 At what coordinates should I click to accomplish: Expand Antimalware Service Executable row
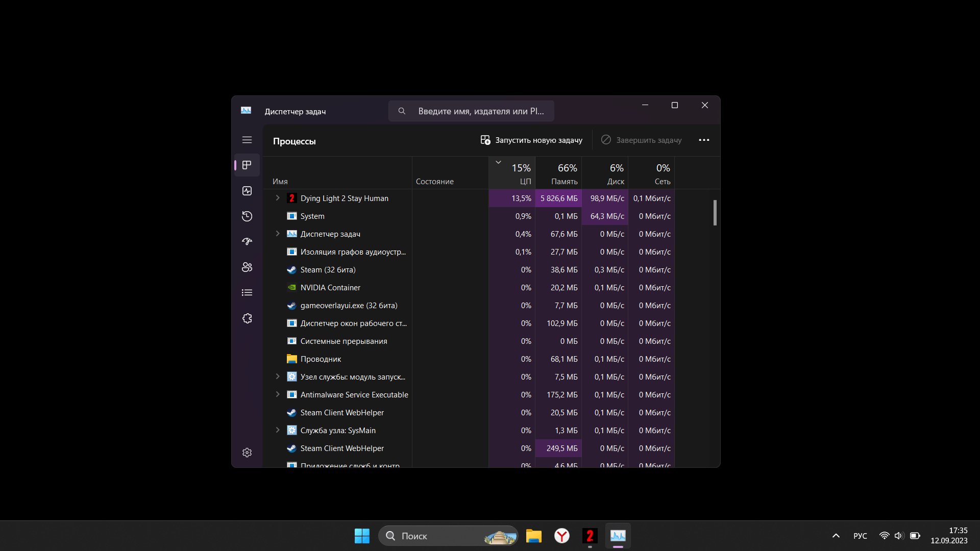tap(278, 394)
